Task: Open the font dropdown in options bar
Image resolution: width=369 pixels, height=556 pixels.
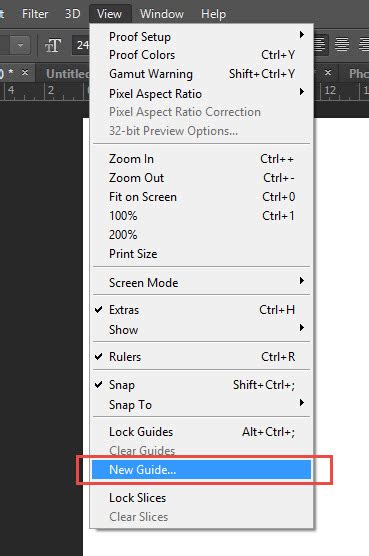Action: tap(20, 45)
